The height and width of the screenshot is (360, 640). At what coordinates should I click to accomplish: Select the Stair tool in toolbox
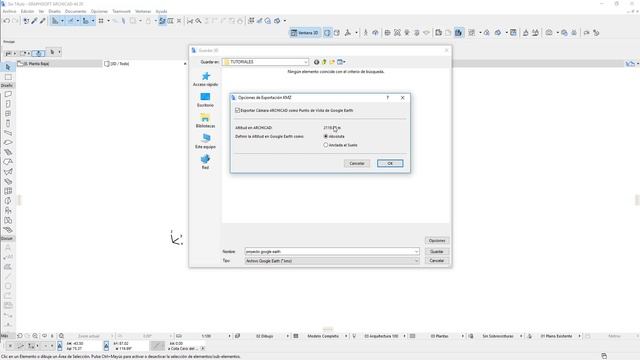[x=8, y=153]
